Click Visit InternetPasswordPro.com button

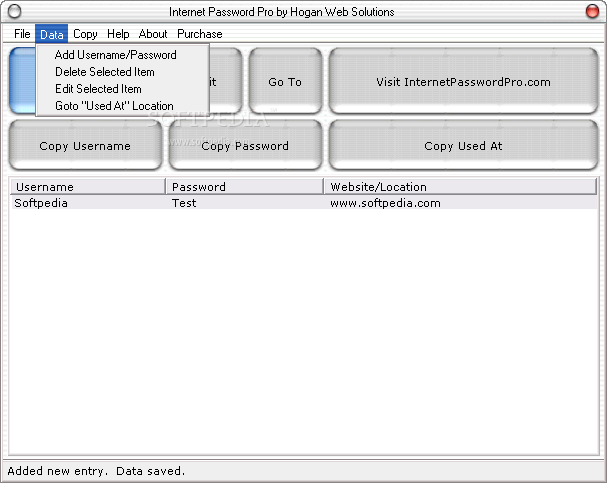[463, 82]
